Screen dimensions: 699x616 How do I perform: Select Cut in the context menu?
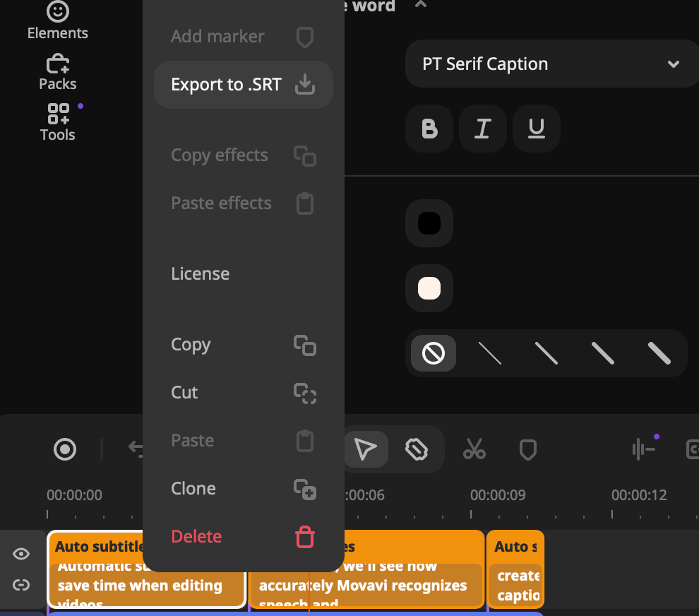244,393
